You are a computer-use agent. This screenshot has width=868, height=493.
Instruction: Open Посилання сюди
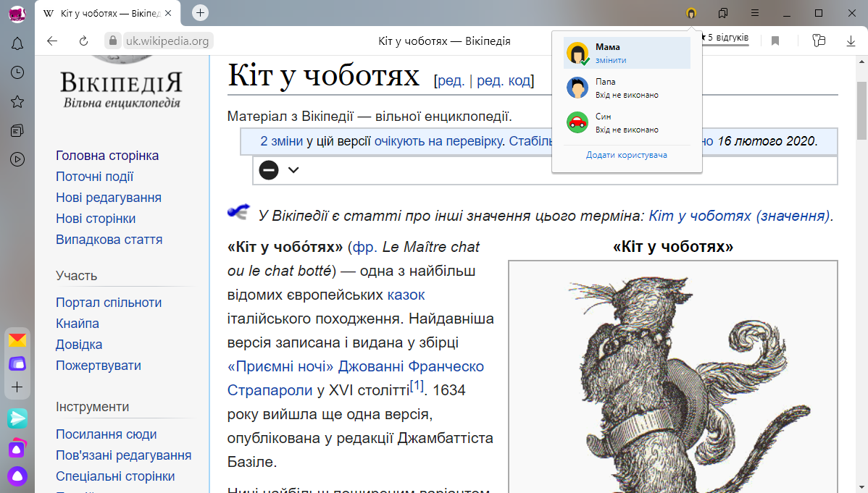pyautogui.click(x=107, y=434)
